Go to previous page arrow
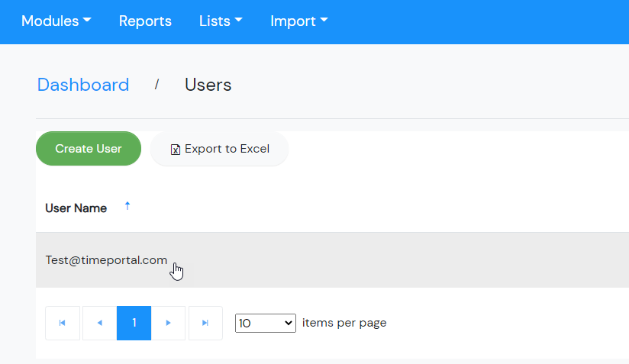 click(99, 323)
